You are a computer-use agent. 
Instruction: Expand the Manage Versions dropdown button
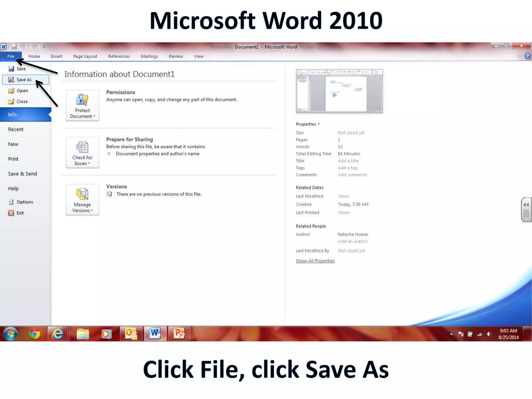click(82, 200)
